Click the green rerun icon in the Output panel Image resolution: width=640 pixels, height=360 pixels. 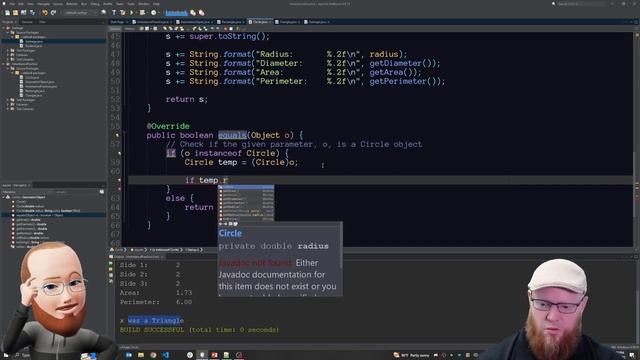[x=111, y=264]
